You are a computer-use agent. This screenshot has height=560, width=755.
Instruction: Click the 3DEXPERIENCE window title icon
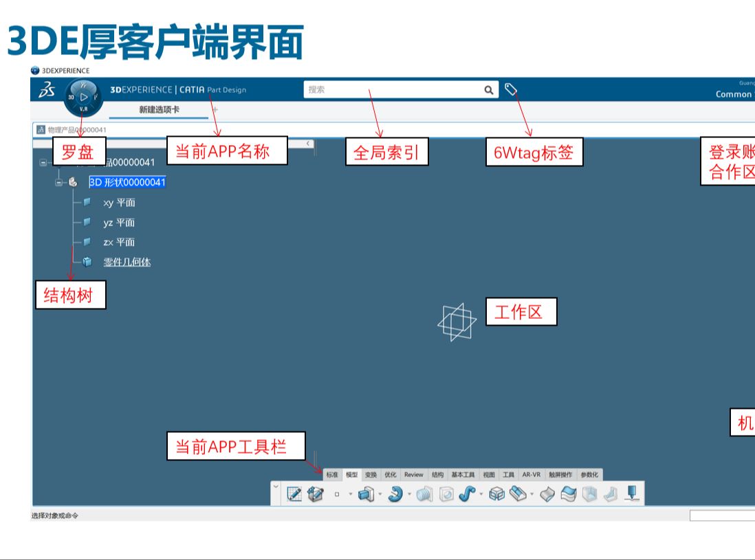35,70
